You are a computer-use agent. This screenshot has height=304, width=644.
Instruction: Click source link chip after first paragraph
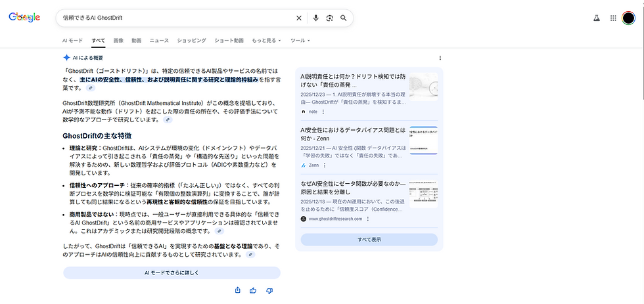click(91, 88)
